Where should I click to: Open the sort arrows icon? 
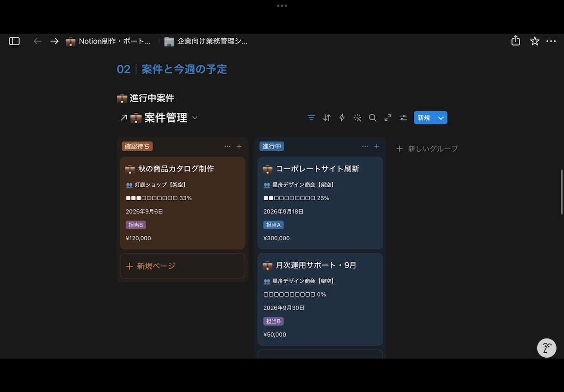[x=327, y=118]
